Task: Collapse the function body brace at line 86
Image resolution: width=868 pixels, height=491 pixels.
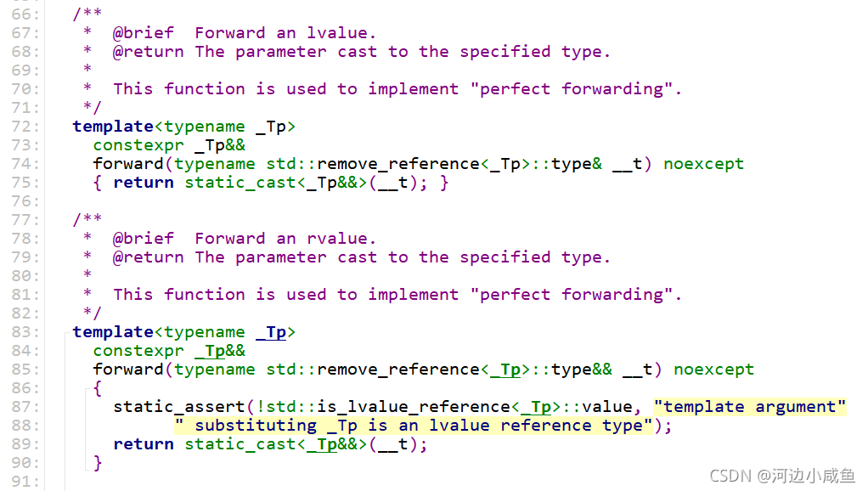Action: (x=87, y=391)
